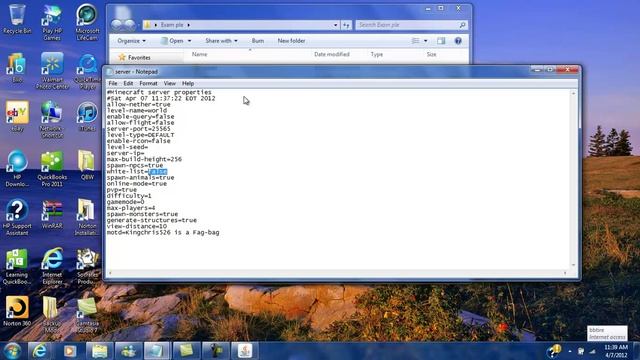
Task: Click the server-port=25565 line
Action: pos(139,129)
